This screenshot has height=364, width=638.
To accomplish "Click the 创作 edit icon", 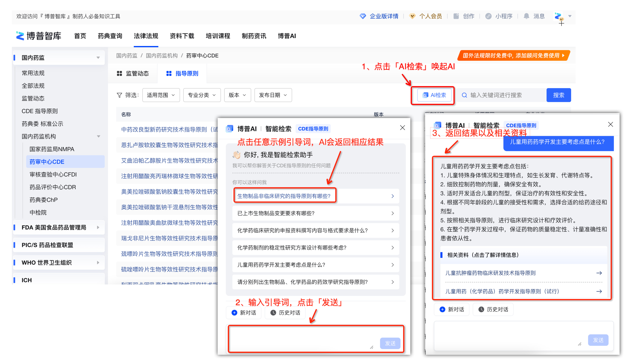I will coord(456,16).
